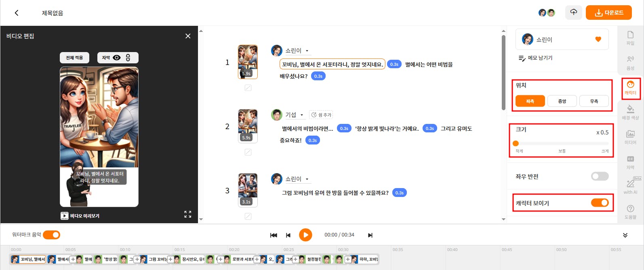The image size is (644, 270).
Task: Click the script area vertical scrollbar
Action: [x=503, y=73]
